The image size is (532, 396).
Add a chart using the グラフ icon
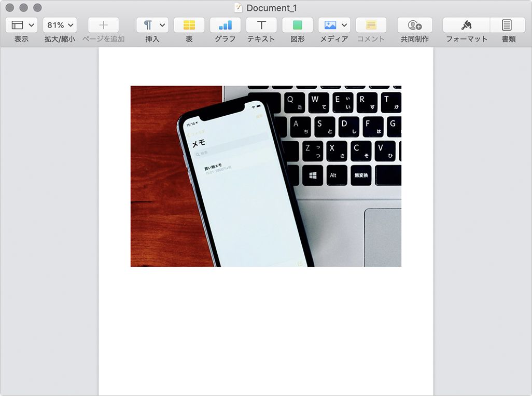tap(225, 25)
